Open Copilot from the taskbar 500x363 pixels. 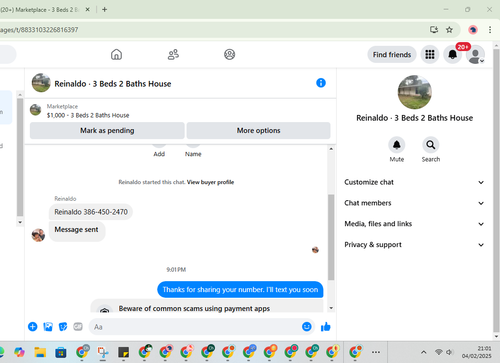pos(19,352)
